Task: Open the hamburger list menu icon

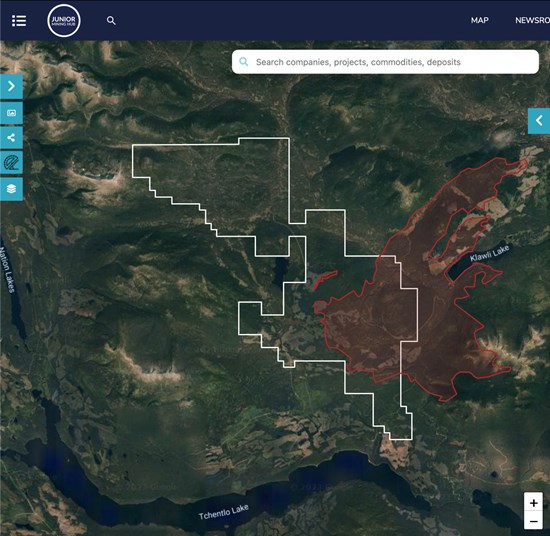Action: pyautogui.click(x=19, y=21)
